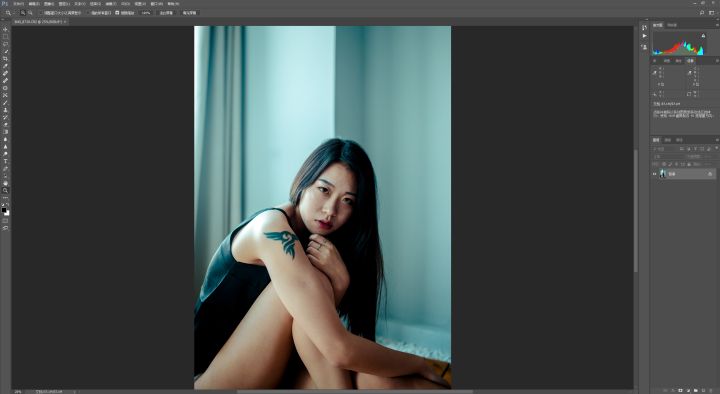Image resolution: width=720 pixels, height=394 pixels.
Task: Select the Crop tool
Action: tap(5, 58)
